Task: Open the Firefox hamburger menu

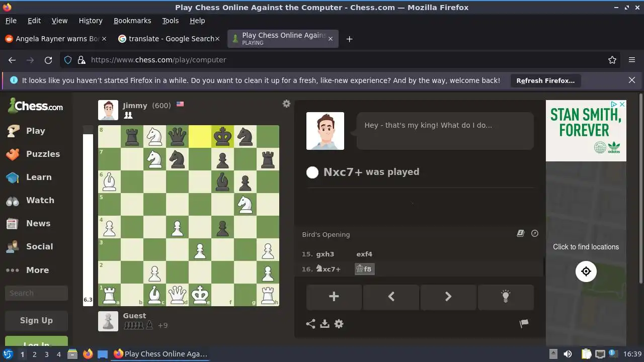Action: point(632,60)
